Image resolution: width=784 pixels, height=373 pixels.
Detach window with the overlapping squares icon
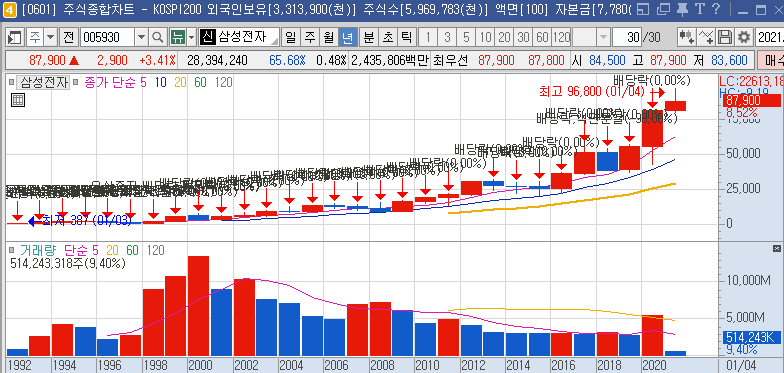click(664, 9)
